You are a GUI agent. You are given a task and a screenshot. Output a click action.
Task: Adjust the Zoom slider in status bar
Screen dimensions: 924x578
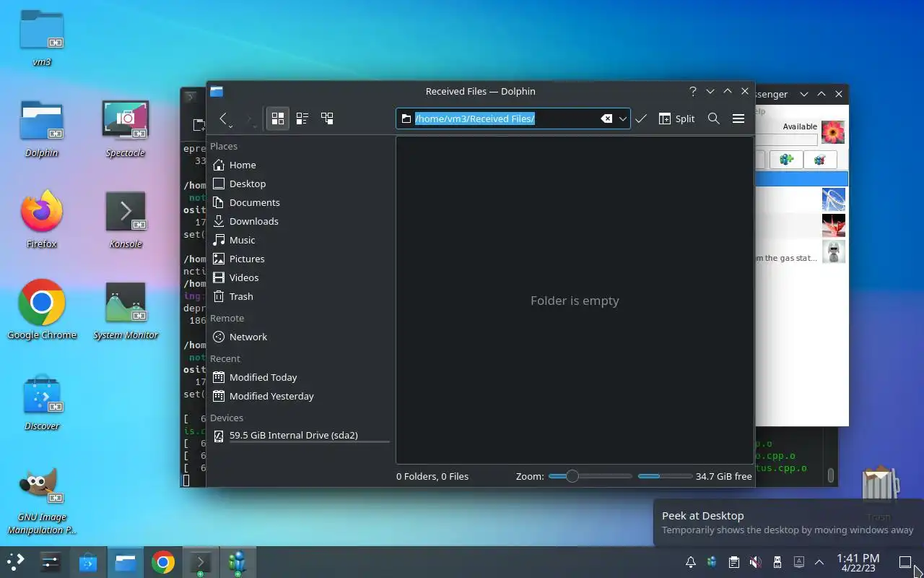tap(590, 476)
